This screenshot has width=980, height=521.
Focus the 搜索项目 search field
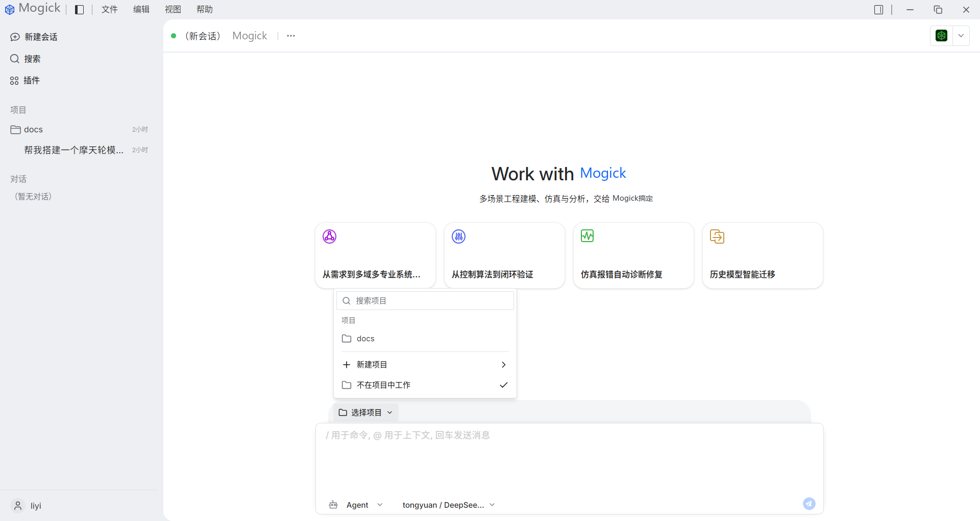(x=425, y=301)
